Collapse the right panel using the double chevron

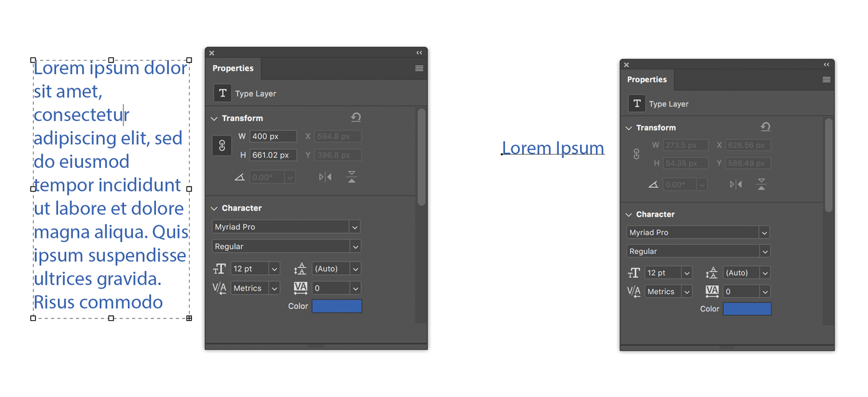[x=826, y=64]
